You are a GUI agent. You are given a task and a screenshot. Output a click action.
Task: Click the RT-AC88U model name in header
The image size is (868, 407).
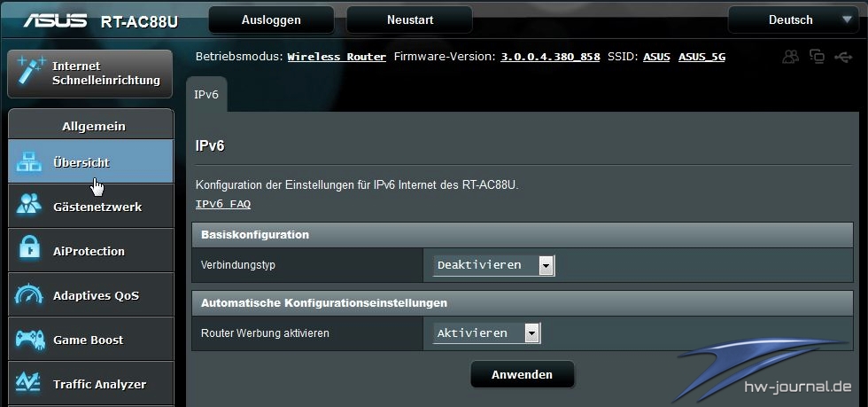[140, 21]
